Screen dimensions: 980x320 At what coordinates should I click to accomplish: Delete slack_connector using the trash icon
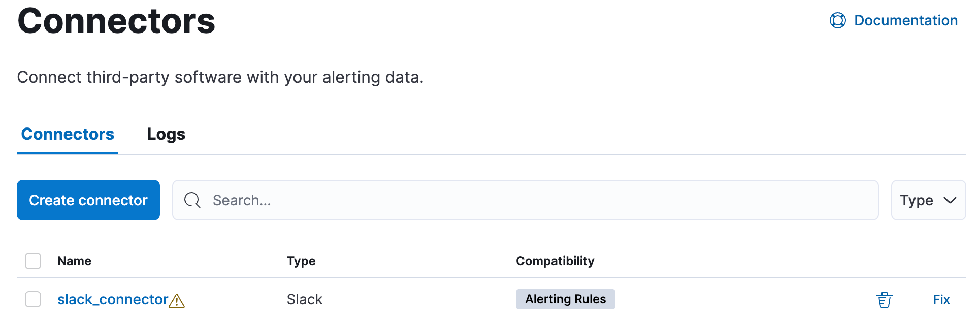pos(884,300)
